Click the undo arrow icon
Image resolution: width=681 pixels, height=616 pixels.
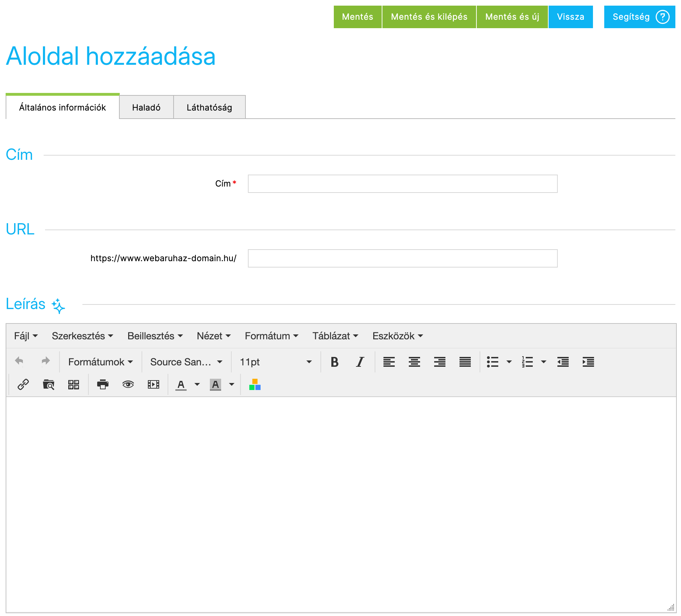(19, 362)
